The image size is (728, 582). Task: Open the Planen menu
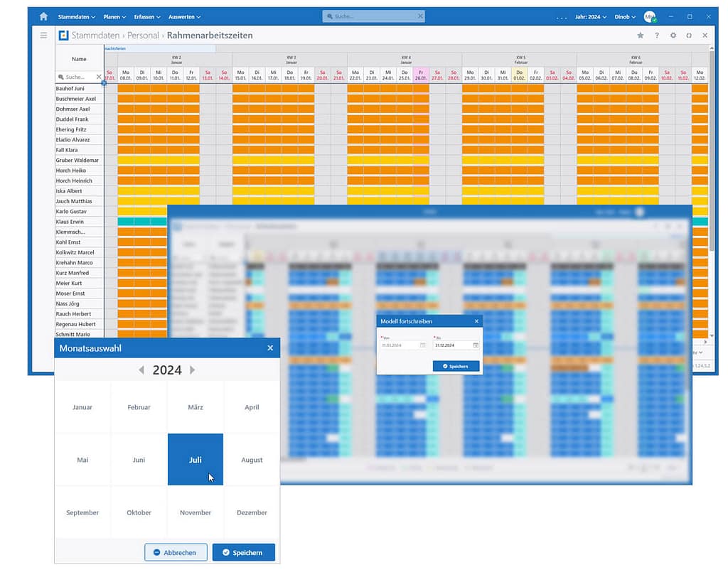pos(114,16)
